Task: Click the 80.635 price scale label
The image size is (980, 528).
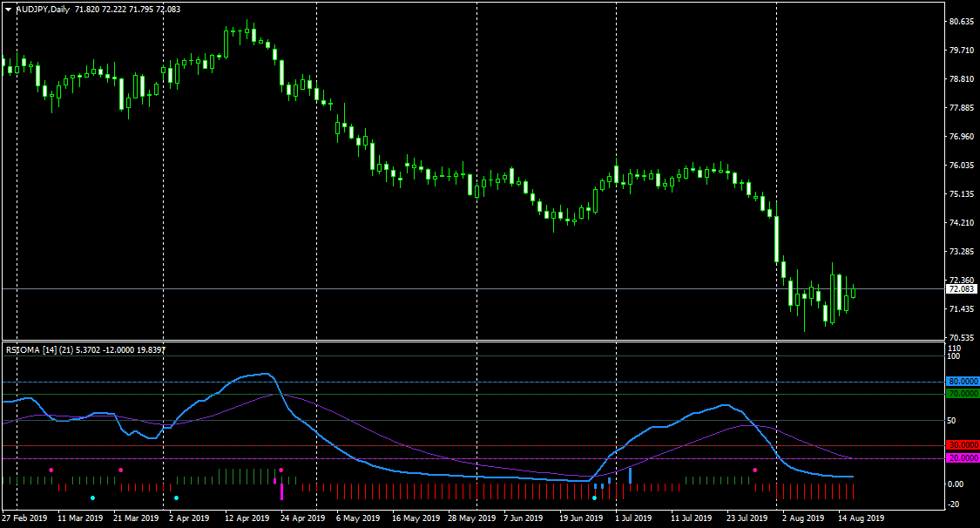Action: pyautogui.click(x=961, y=22)
